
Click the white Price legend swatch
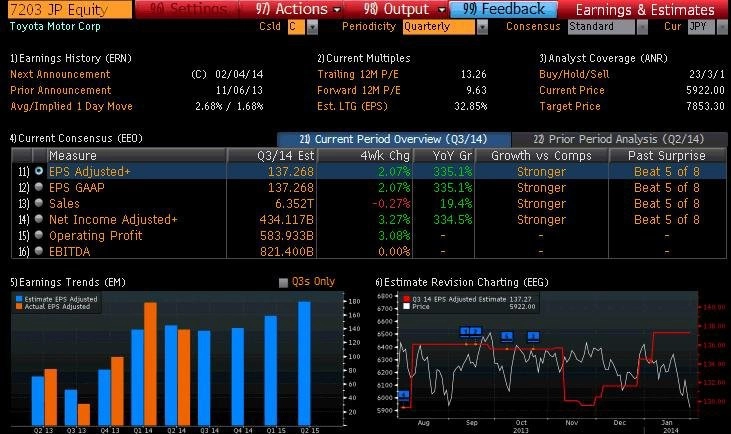407,307
